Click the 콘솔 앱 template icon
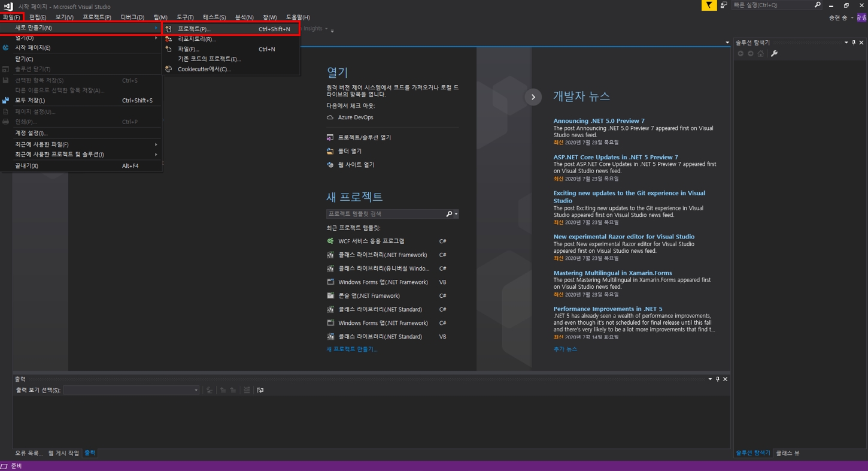Screen dimensions: 868x471 click(330, 295)
